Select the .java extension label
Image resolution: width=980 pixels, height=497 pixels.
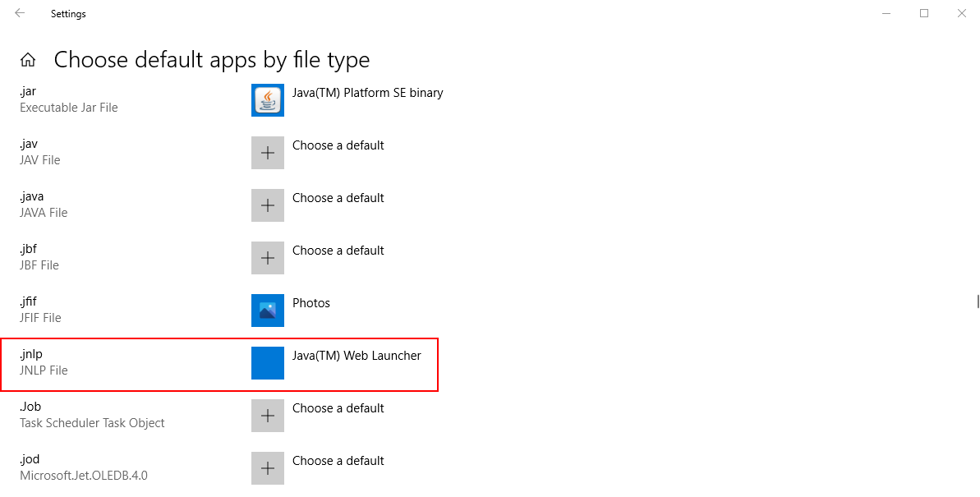coord(32,197)
